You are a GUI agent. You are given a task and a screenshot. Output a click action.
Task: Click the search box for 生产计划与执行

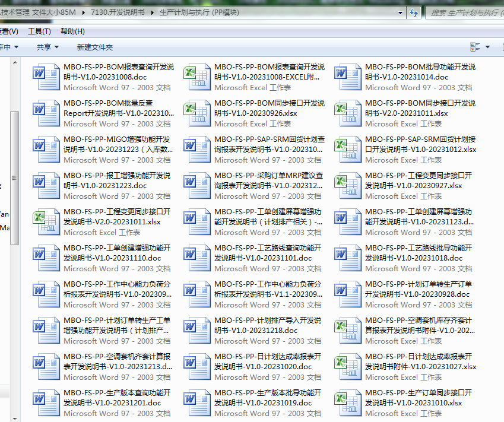pyautogui.click(x=466, y=12)
